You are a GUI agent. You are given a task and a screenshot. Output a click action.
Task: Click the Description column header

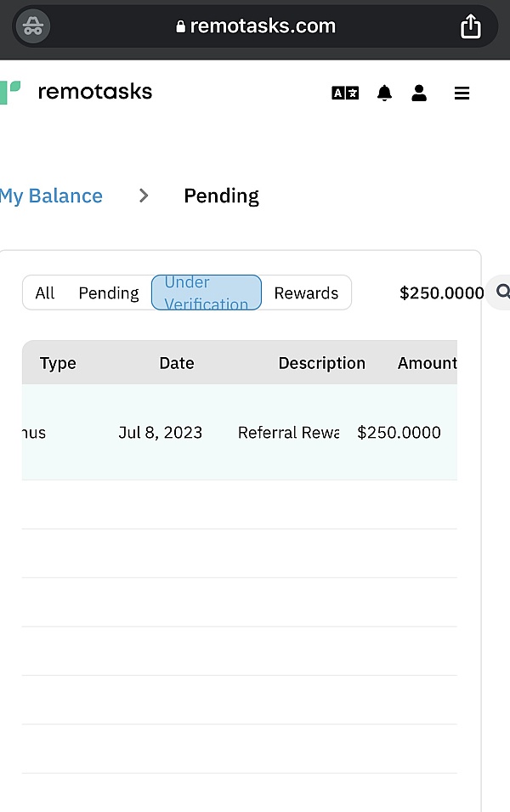tap(322, 363)
